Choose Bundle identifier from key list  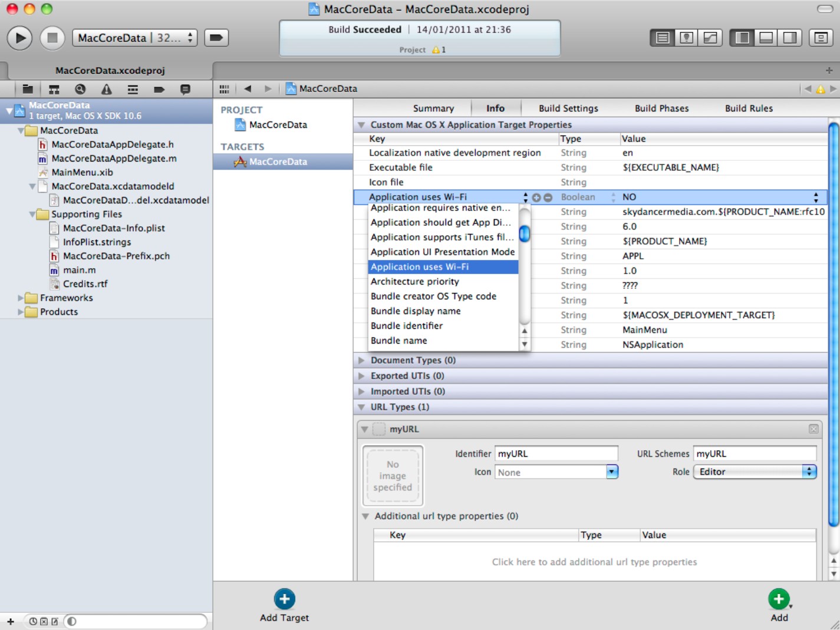point(443,326)
